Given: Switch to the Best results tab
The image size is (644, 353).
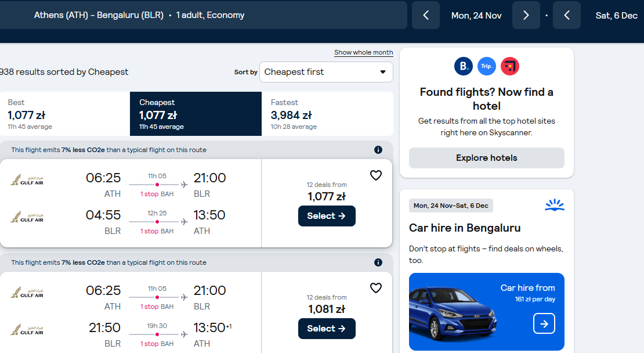Looking at the screenshot, I should [x=65, y=114].
